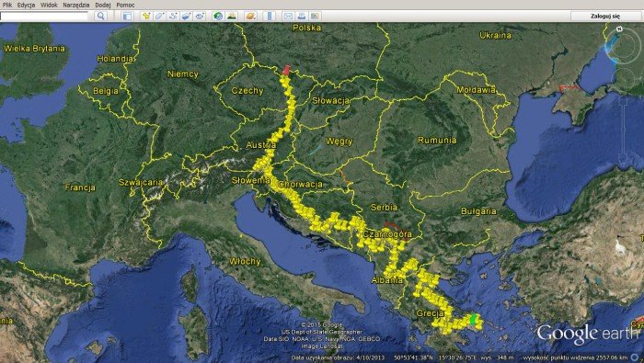This screenshot has height=363, width=644.
Task: Click the imagery date 4/10/2013 in status bar
Action: [371, 357]
